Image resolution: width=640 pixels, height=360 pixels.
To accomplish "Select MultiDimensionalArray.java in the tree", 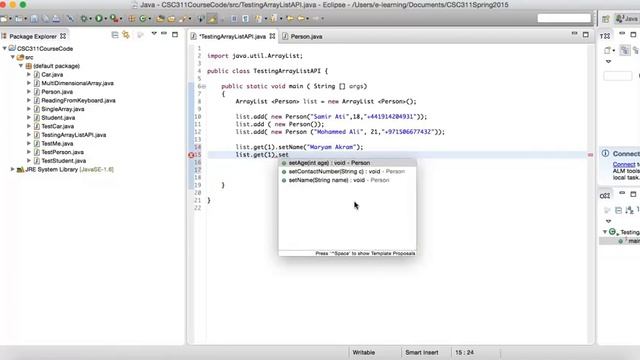I will pyautogui.click(x=78, y=83).
